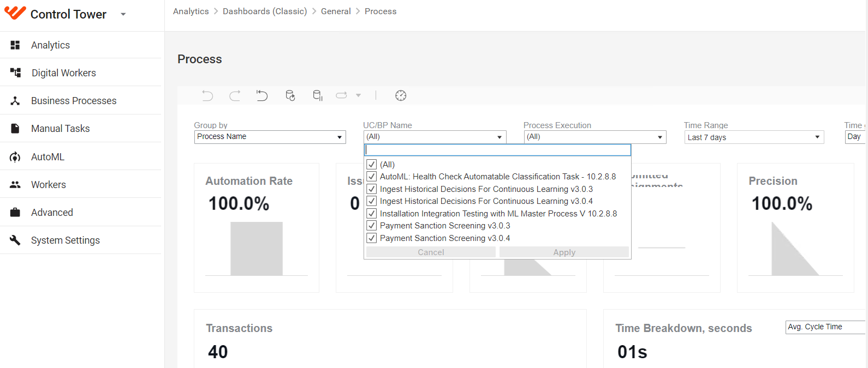Click the Apply button in filter
868x368 pixels.
coord(564,252)
